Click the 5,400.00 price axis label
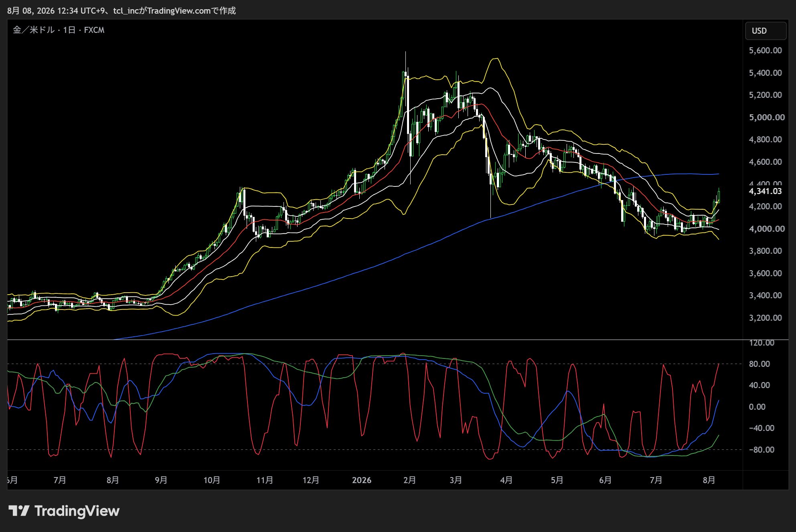This screenshot has width=796, height=532. [765, 73]
